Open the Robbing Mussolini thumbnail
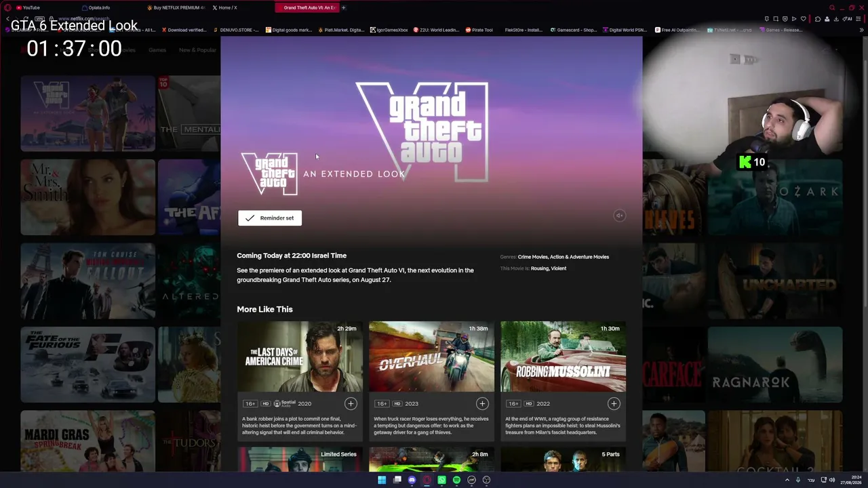The image size is (868, 488). pos(563,357)
